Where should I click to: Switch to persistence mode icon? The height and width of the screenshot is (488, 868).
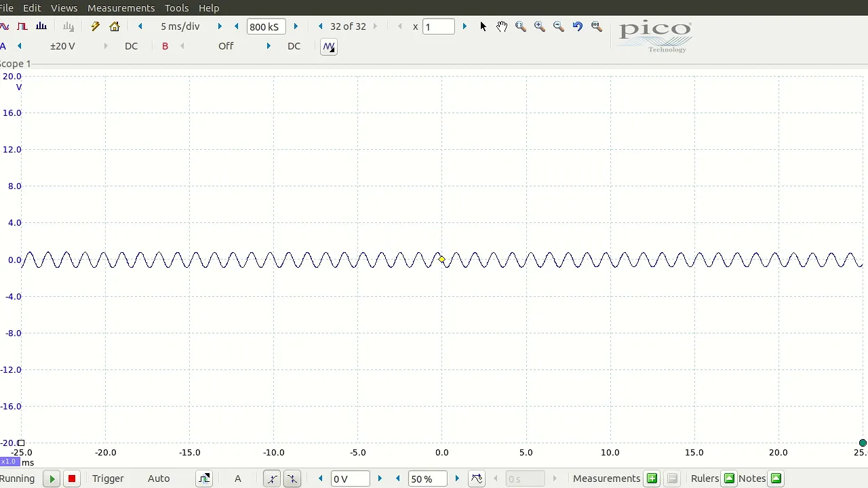click(x=22, y=26)
